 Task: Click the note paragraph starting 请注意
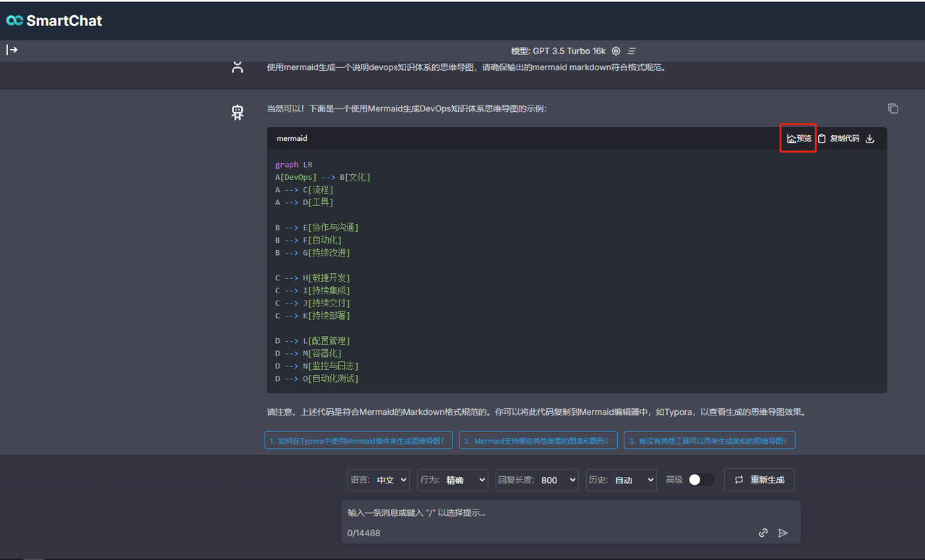pyautogui.click(x=535, y=413)
